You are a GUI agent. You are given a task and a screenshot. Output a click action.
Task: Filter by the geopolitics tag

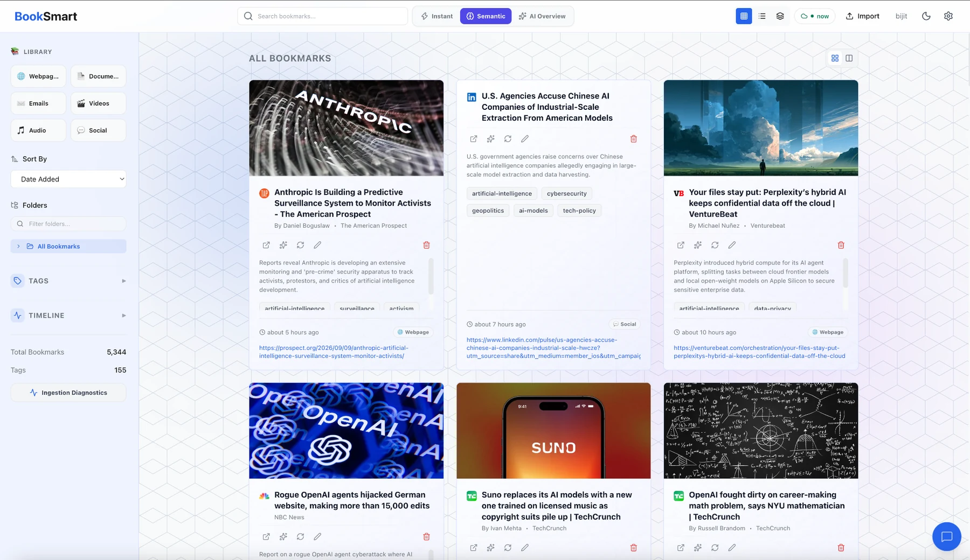488,211
